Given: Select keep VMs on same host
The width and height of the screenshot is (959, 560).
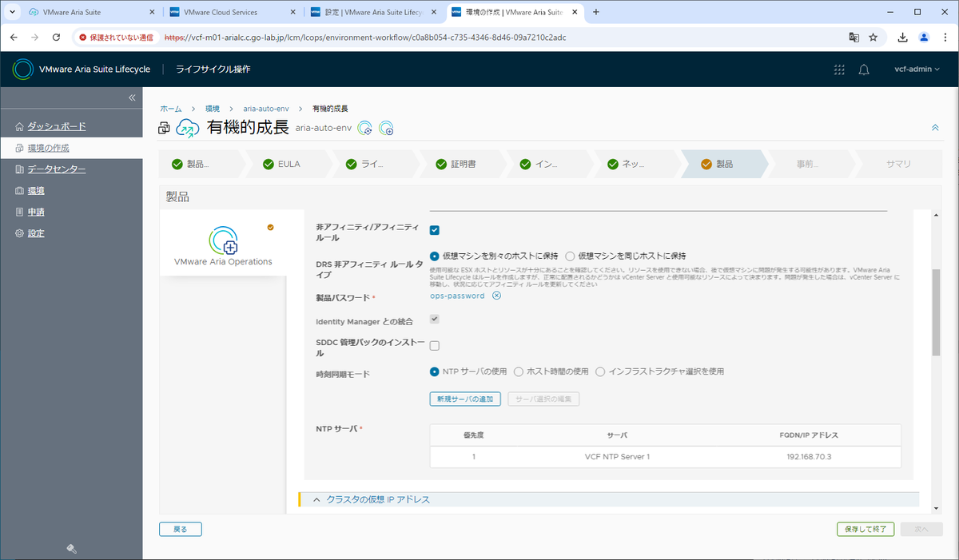Looking at the screenshot, I should point(570,256).
